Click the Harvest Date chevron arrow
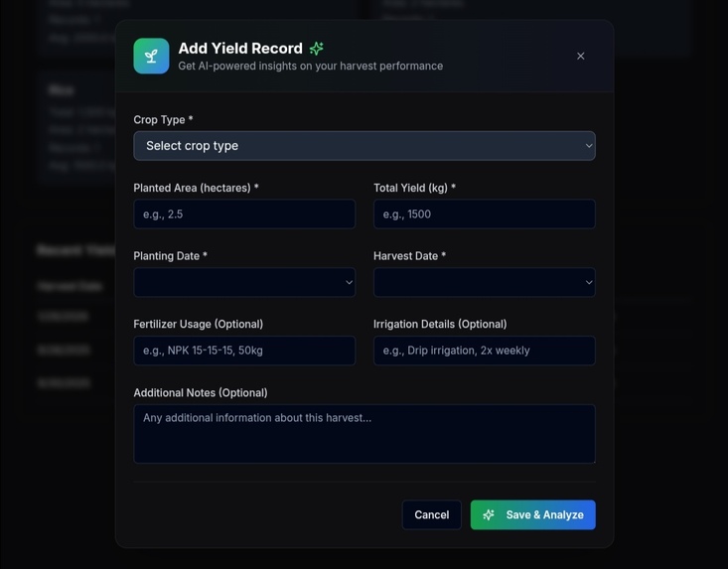This screenshot has height=569, width=728. coord(589,282)
